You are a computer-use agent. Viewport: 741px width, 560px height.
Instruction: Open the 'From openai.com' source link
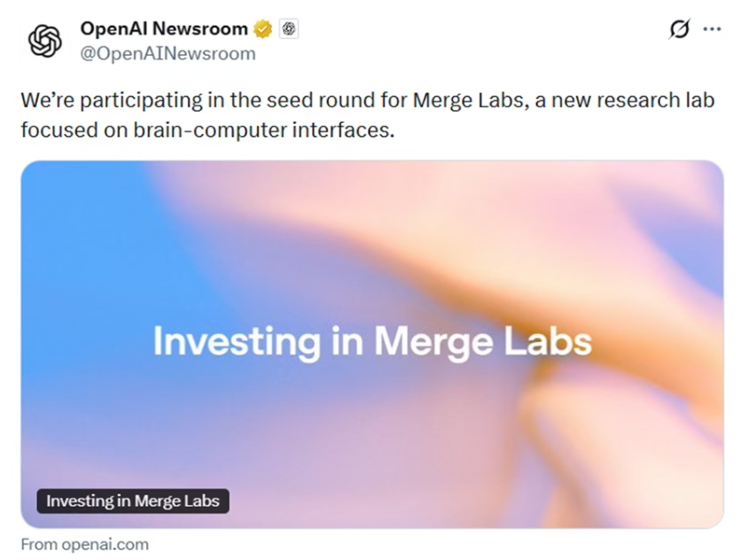pyautogui.click(x=85, y=544)
